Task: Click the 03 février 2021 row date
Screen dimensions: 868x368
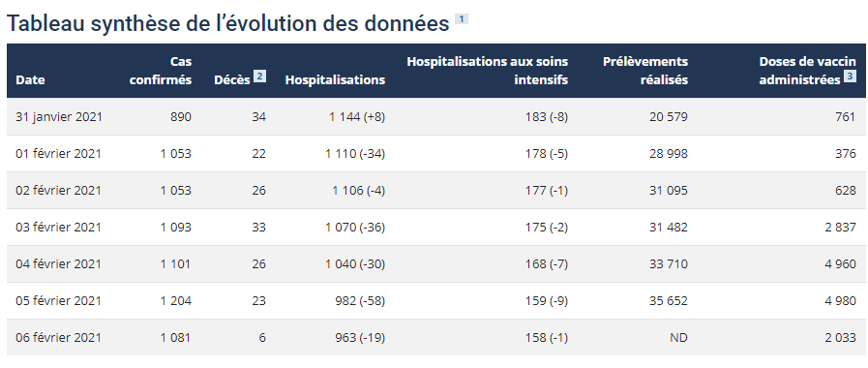Action: pos(59,228)
